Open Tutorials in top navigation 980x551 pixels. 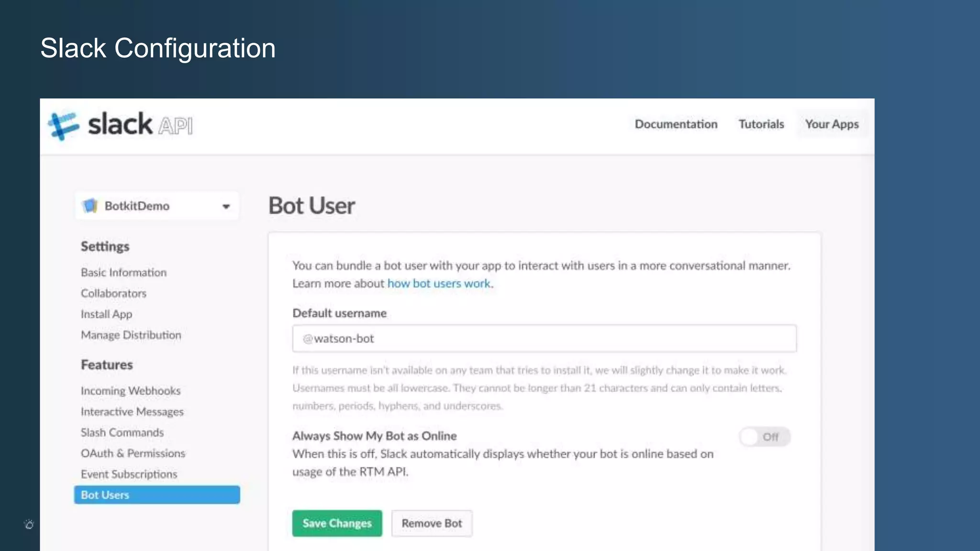761,124
